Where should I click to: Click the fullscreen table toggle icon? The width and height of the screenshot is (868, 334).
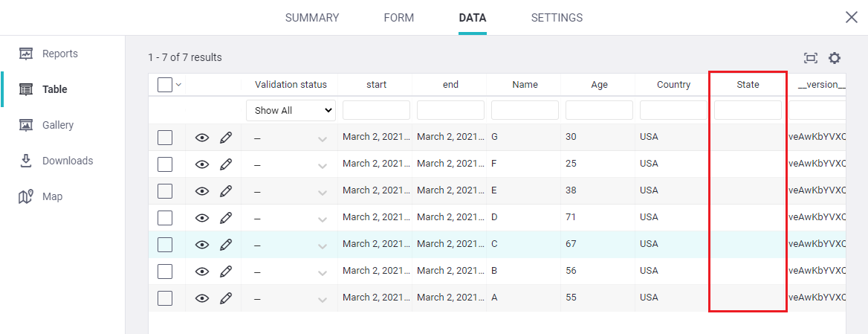click(x=810, y=58)
